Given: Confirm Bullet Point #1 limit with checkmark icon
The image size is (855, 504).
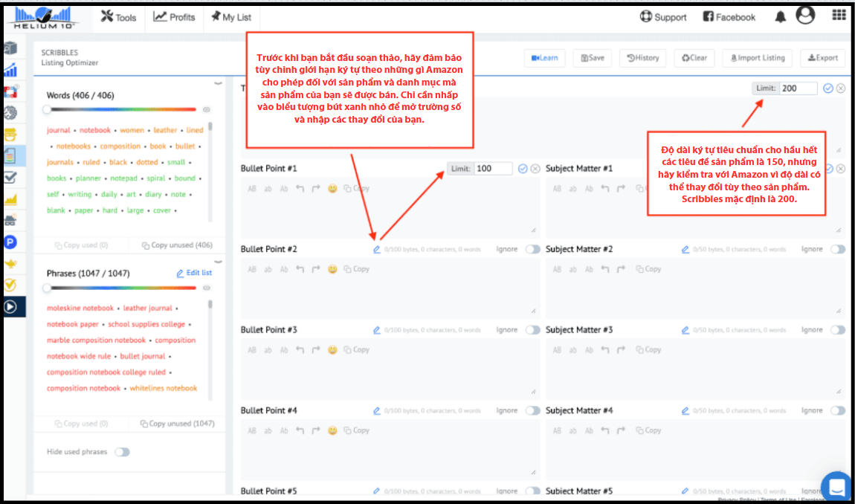Looking at the screenshot, I should pyautogui.click(x=523, y=169).
